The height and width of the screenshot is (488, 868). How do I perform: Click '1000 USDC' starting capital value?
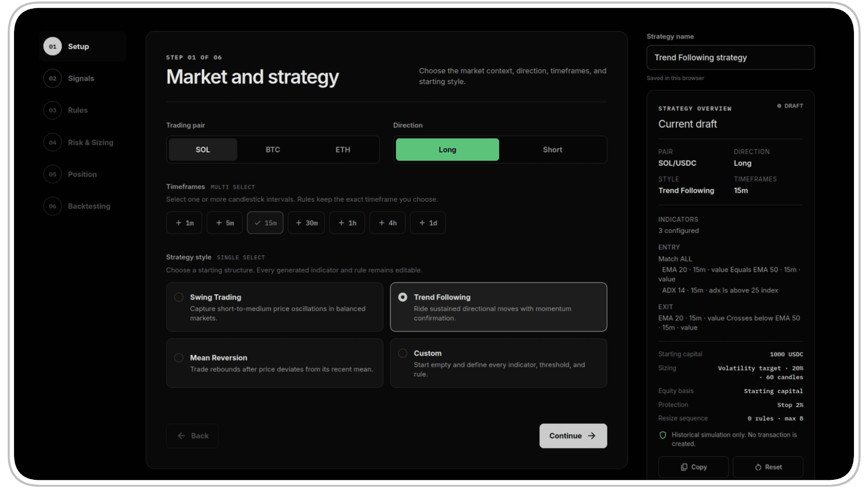[x=786, y=355]
